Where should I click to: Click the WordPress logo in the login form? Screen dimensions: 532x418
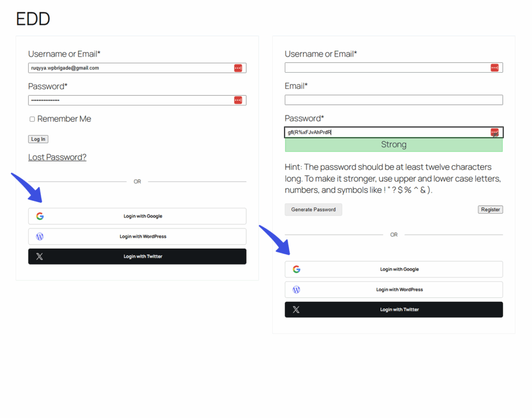[39, 236]
